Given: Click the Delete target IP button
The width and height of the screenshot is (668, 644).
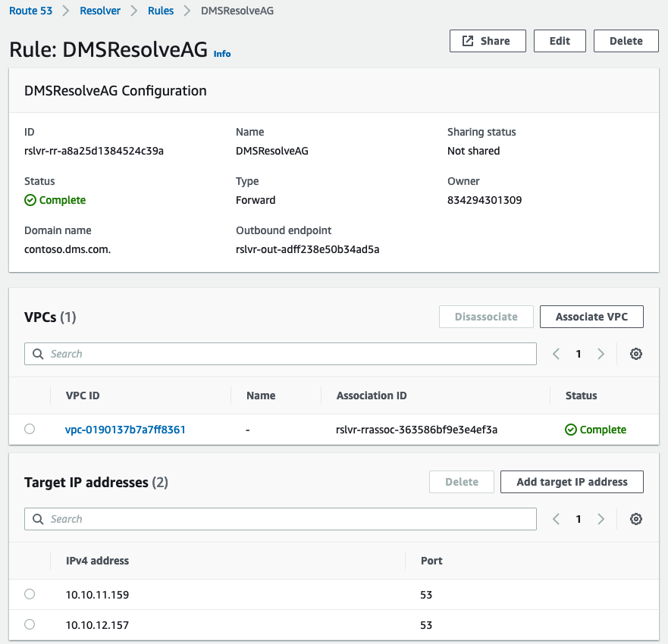Looking at the screenshot, I should coord(461,482).
